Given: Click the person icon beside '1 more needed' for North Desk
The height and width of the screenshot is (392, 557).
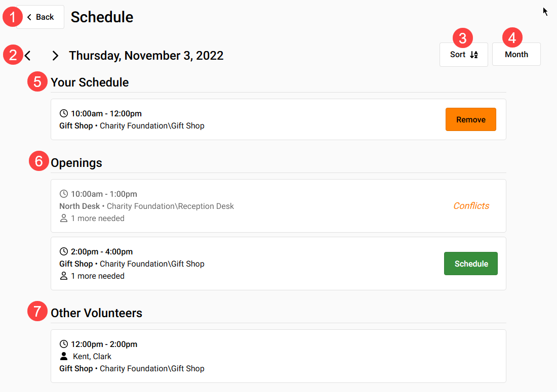Looking at the screenshot, I should [64, 218].
